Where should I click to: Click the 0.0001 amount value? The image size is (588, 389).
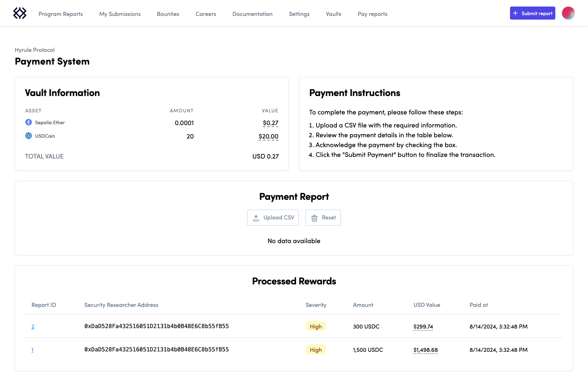184,123
